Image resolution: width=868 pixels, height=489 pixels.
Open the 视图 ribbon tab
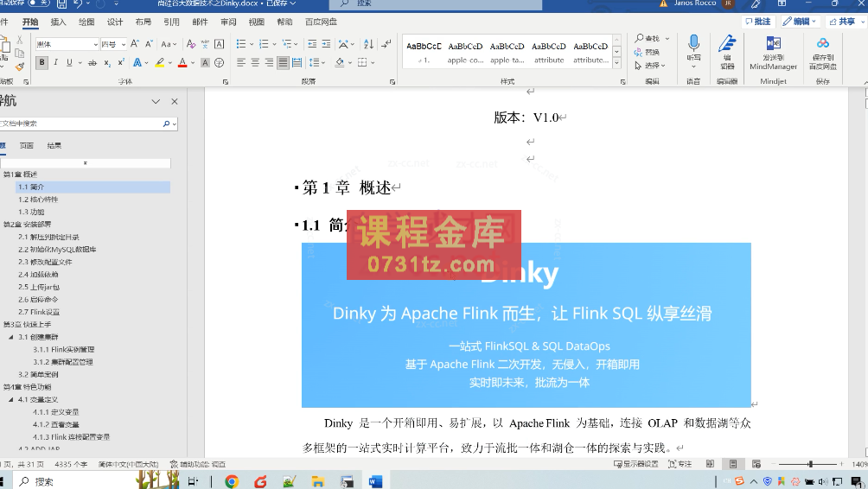pyautogui.click(x=256, y=22)
